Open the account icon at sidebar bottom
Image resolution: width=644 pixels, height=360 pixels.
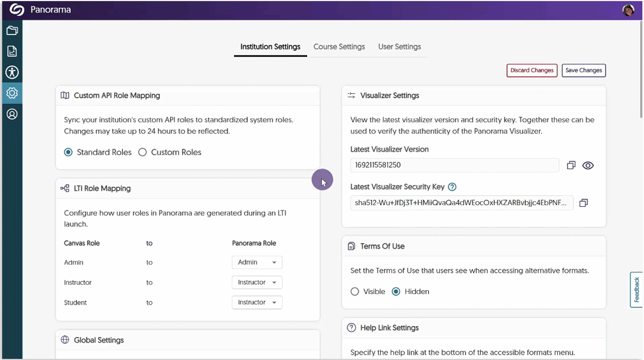12,114
